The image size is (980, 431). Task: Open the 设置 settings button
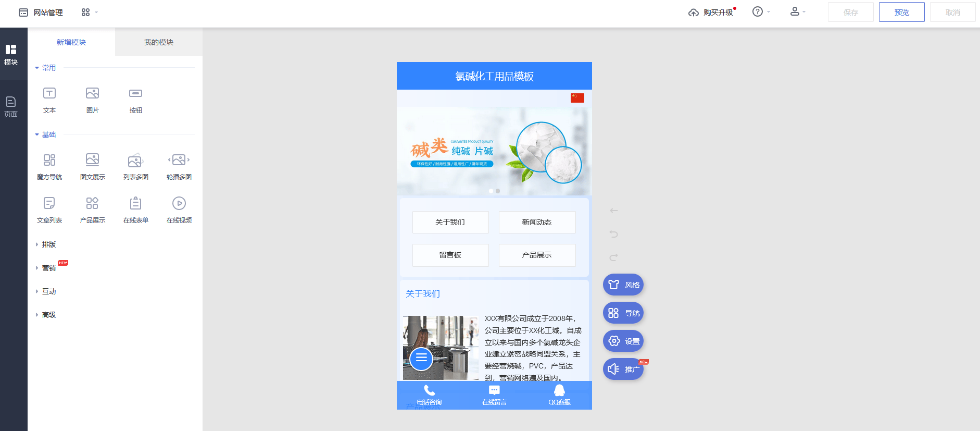[623, 341]
